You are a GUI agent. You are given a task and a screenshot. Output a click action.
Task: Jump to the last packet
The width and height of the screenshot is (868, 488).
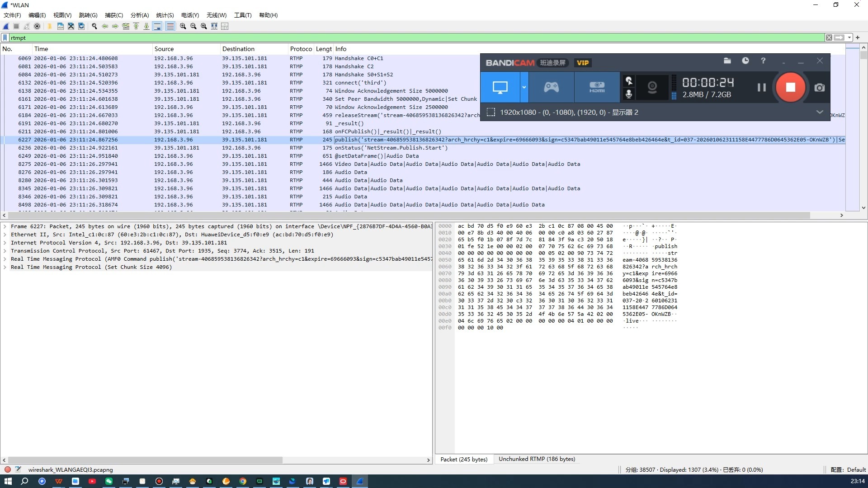(x=146, y=26)
